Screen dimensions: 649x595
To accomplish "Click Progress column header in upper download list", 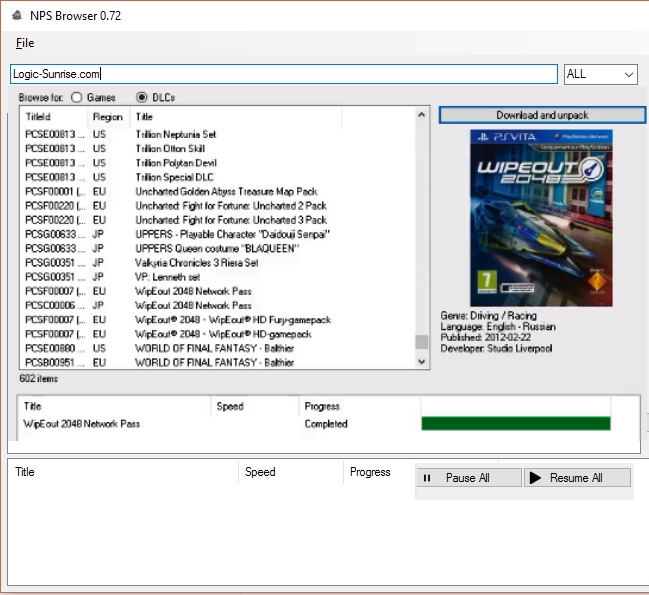I will click(359, 406).
